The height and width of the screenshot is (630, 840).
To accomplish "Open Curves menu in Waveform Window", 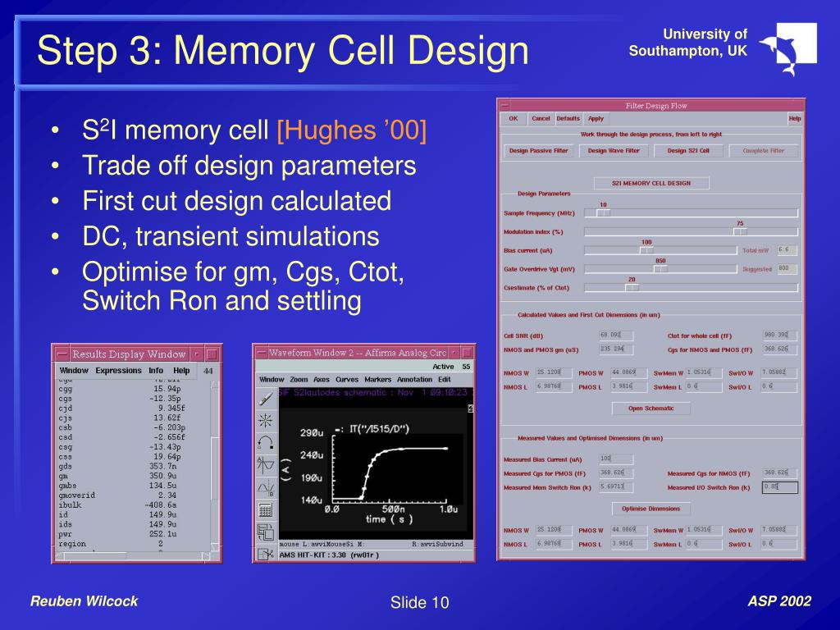I will (x=347, y=379).
